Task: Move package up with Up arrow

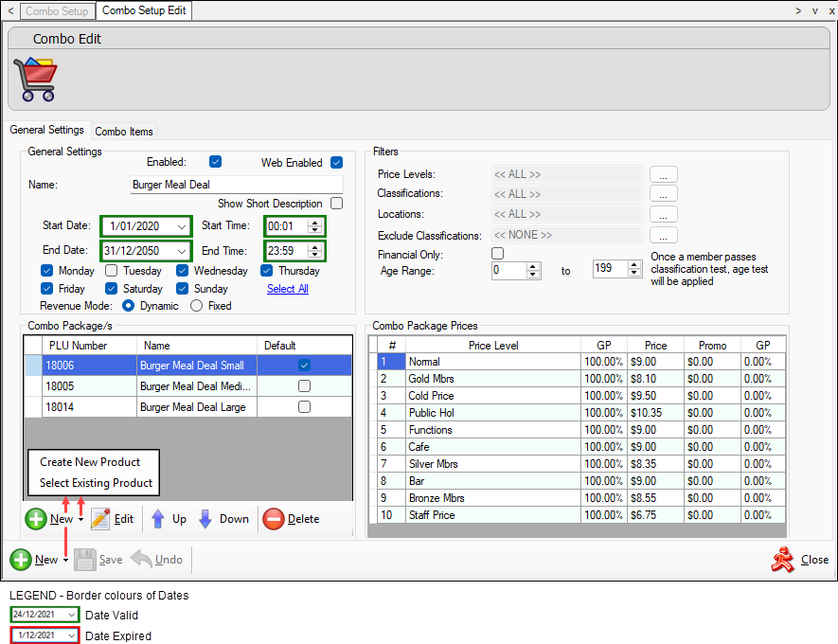Action: 158,519
